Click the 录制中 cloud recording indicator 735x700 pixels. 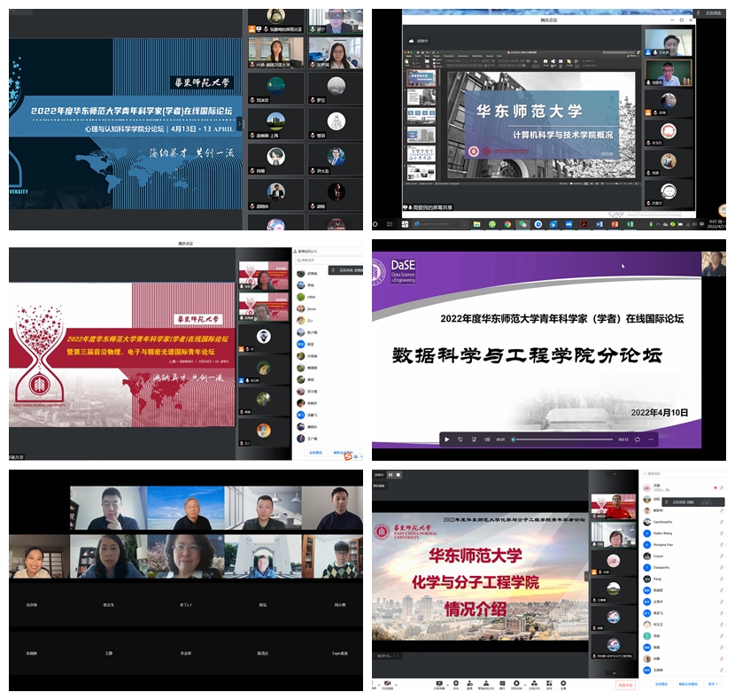click(x=419, y=41)
